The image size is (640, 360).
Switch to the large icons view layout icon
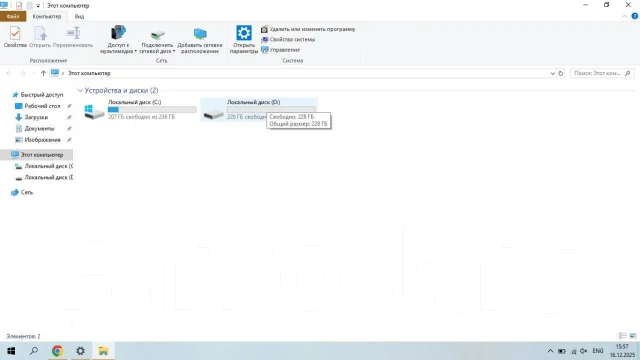pos(633,336)
